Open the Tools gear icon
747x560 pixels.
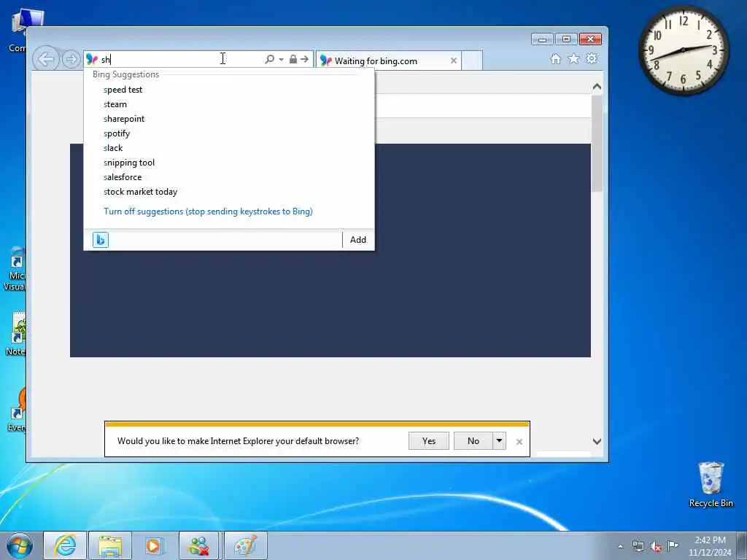(592, 58)
